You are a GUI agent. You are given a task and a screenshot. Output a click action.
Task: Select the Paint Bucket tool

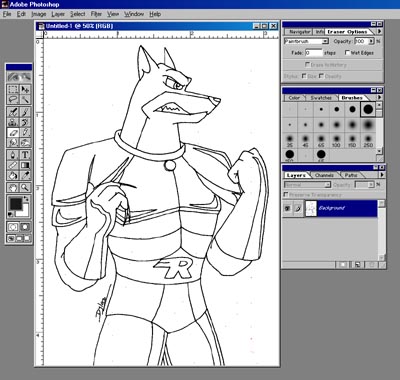(13, 175)
